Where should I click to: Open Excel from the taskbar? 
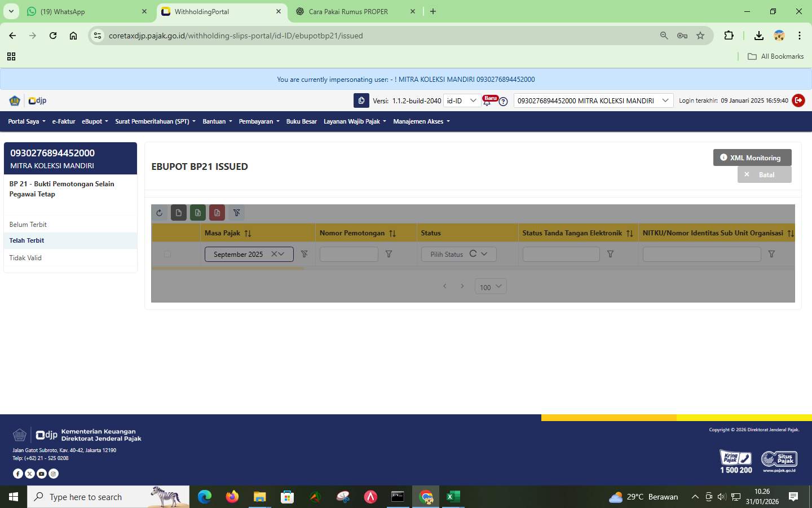click(453, 497)
